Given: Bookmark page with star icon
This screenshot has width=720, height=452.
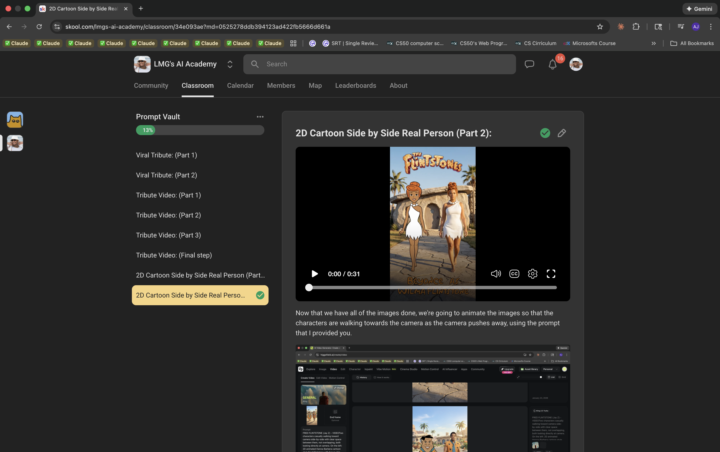Looking at the screenshot, I should pos(600,26).
